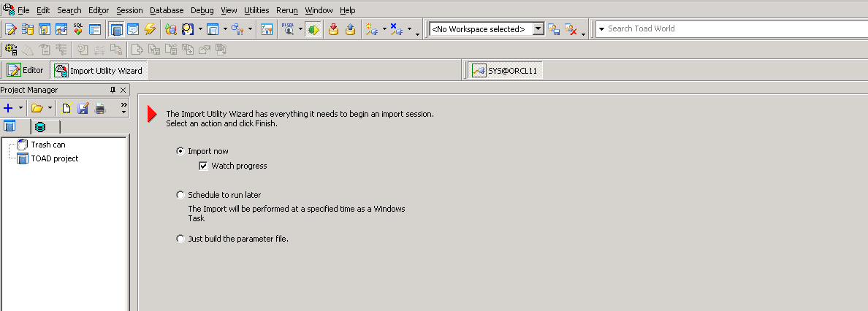The width and height of the screenshot is (868, 311).
Task: Click the red down-arrow Rollback icon
Action: pyautogui.click(x=333, y=29)
